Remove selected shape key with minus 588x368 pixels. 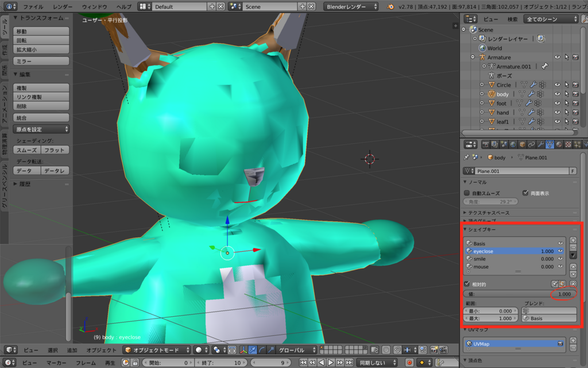[573, 247]
